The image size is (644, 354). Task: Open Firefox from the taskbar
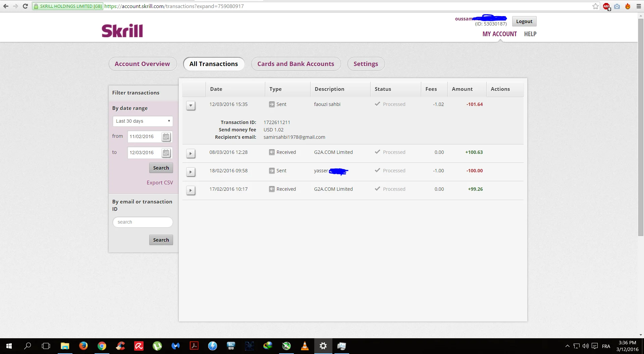[83, 346]
